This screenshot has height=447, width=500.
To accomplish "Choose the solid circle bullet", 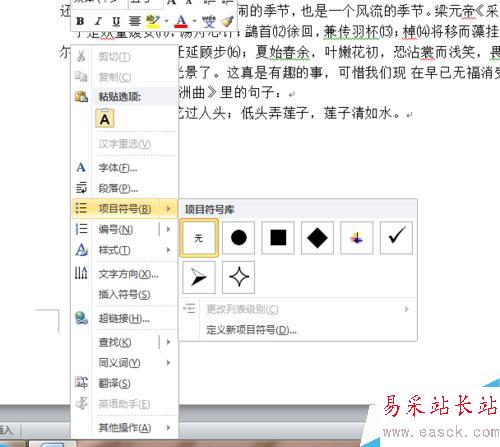I will (x=238, y=238).
